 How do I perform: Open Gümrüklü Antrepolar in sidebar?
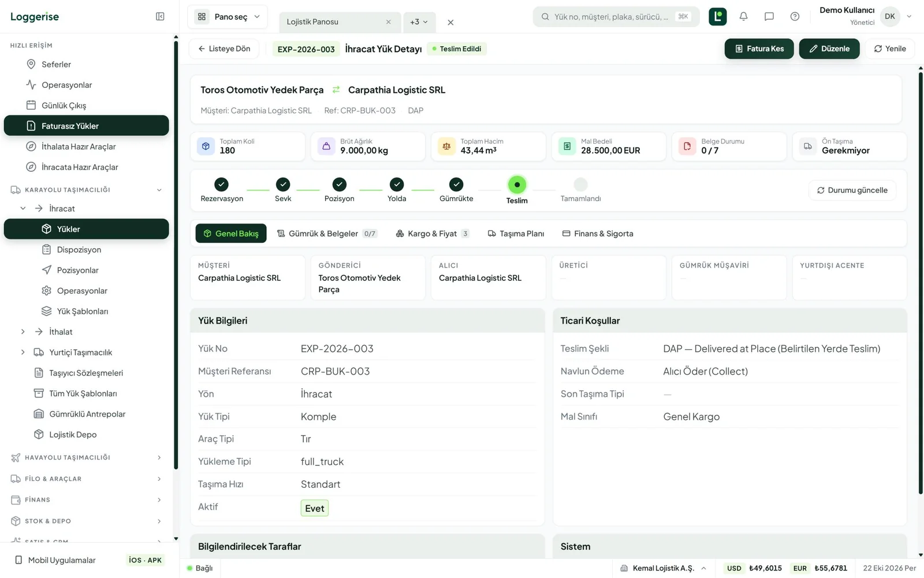(87, 414)
